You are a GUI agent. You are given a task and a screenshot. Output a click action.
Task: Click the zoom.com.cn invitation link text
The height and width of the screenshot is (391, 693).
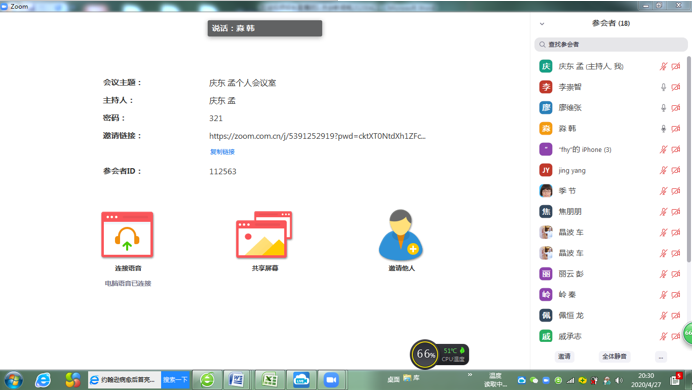coord(317,136)
